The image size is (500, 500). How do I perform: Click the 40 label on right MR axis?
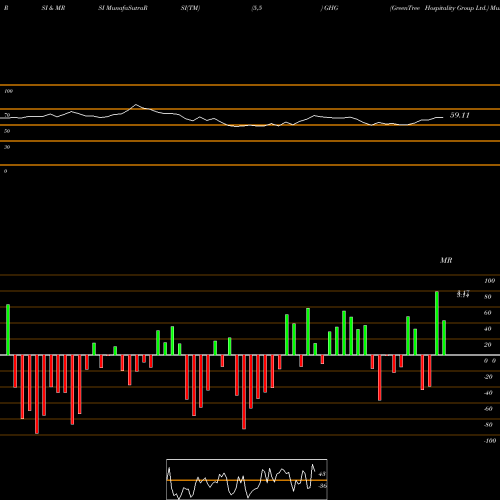point(488,329)
